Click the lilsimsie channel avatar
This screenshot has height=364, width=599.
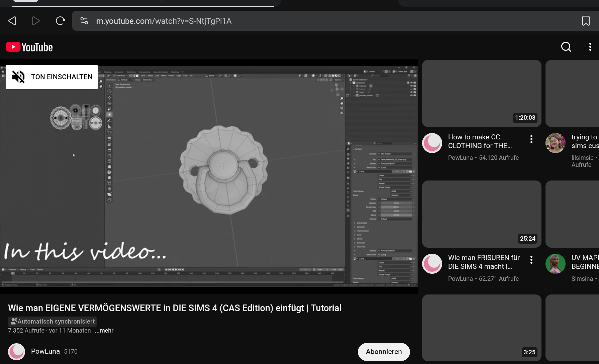[x=555, y=143]
